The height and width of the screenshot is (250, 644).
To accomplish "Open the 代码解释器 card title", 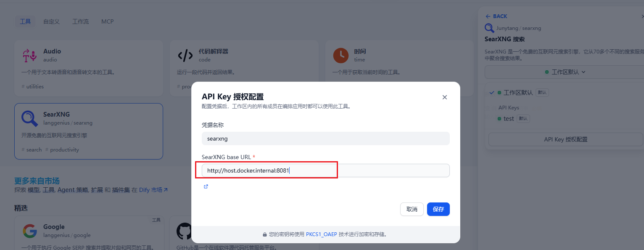I will pyautogui.click(x=214, y=51).
